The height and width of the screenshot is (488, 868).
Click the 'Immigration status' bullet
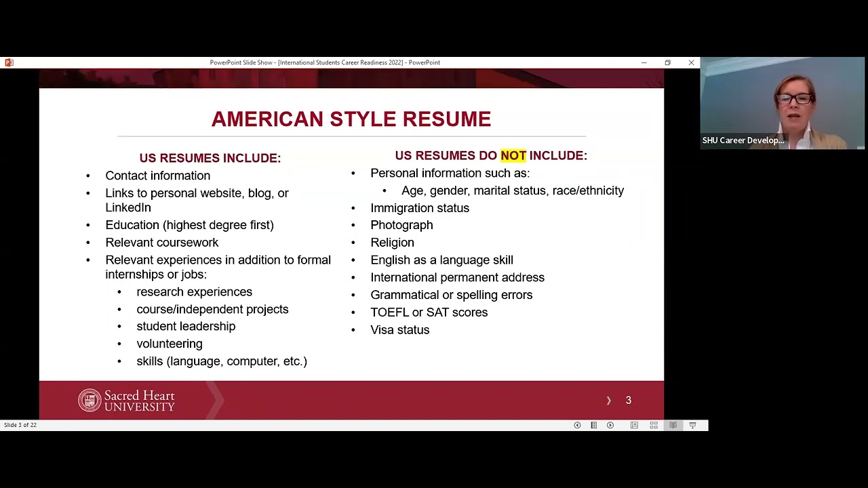point(420,208)
